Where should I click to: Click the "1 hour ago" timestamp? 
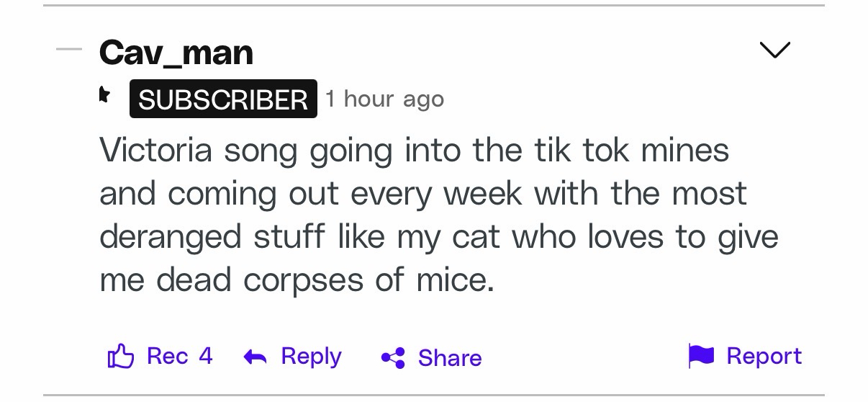(385, 99)
